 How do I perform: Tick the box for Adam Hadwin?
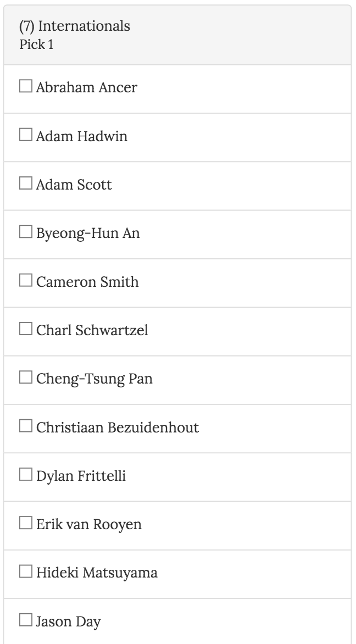click(x=26, y=135)
